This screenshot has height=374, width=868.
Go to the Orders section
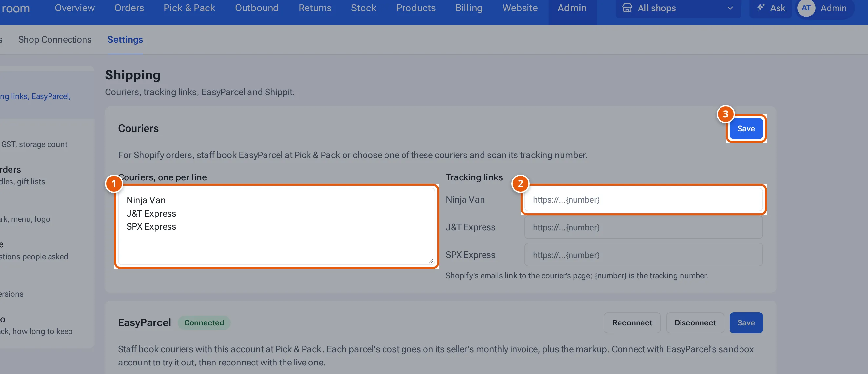129,8
